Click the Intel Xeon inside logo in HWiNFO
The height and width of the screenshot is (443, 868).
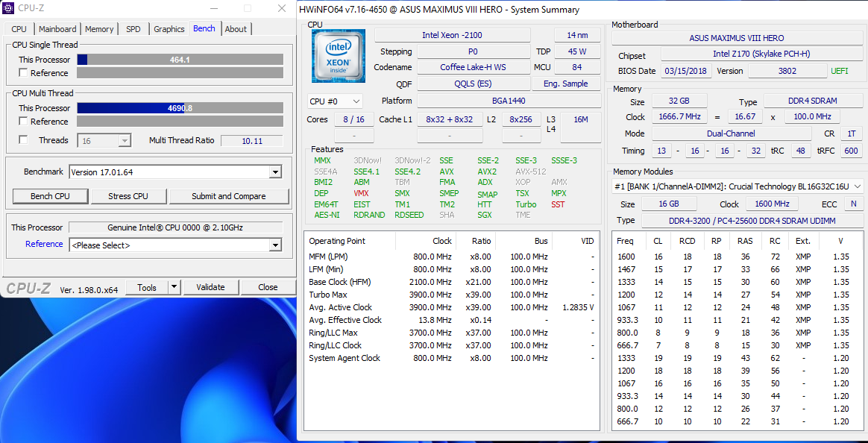[340, 56]
